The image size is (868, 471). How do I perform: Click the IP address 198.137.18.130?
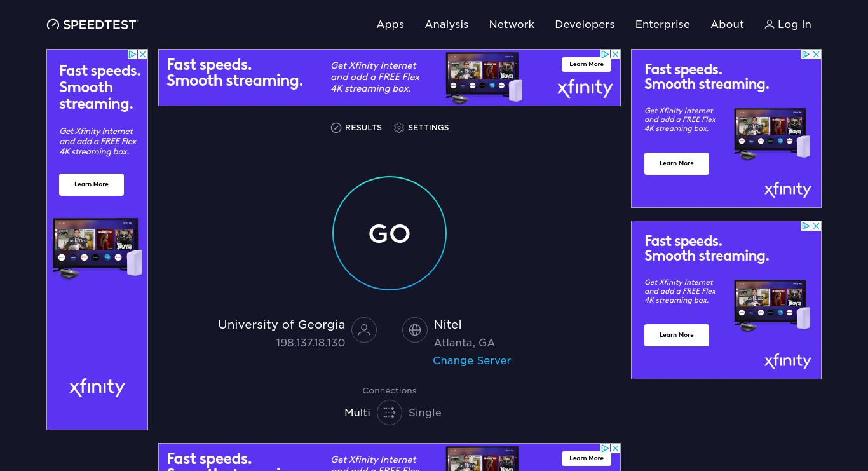pos(310,343)
